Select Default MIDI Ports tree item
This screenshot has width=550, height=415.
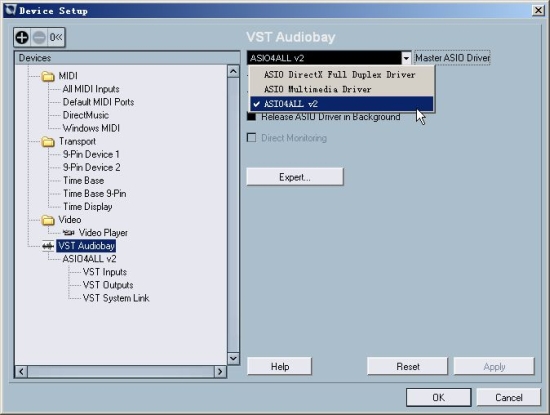coord(98,102)
